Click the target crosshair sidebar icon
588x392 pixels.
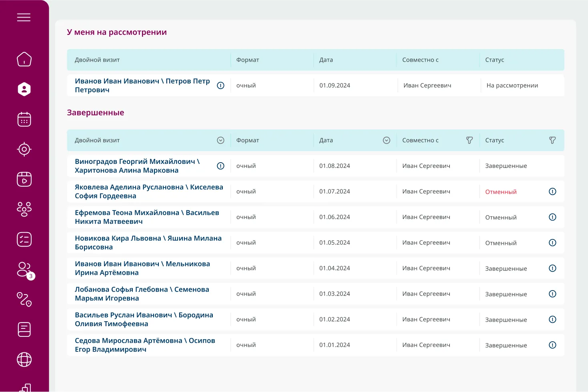pyautogui.click(x=24, y=149)
